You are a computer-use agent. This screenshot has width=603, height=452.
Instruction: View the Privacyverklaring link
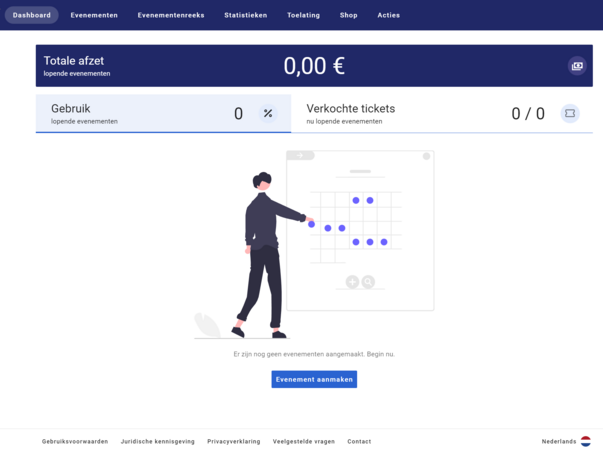pos(234,441)
